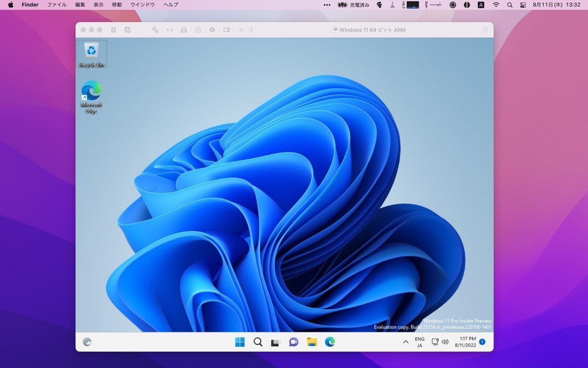The height and width of the screenshot is (368, 588).
Task: Open the ウインドウ menu
Action: [142, 5]
